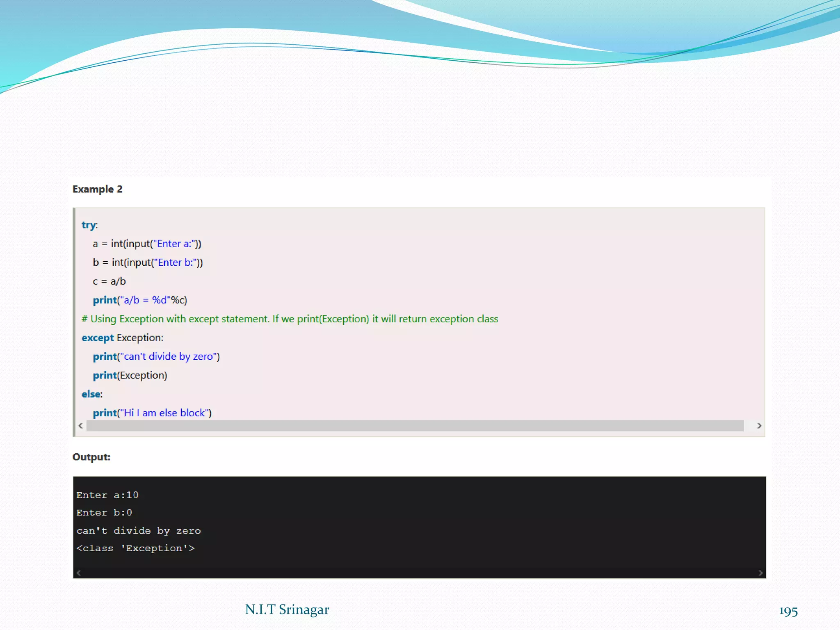Click the green comment about using Exception
The image size is (840, 630).
pos(290,319)
